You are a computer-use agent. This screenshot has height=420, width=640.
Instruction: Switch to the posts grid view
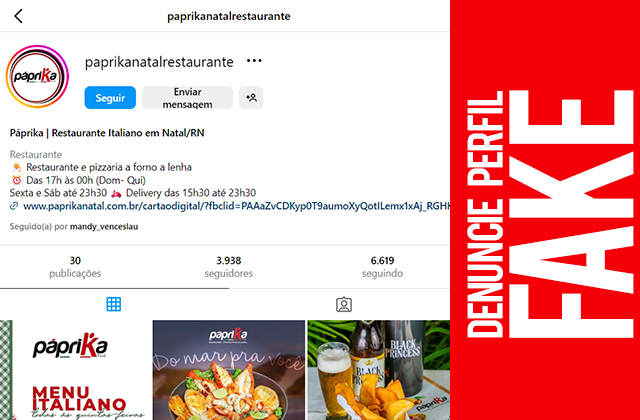tap(113, 304)
